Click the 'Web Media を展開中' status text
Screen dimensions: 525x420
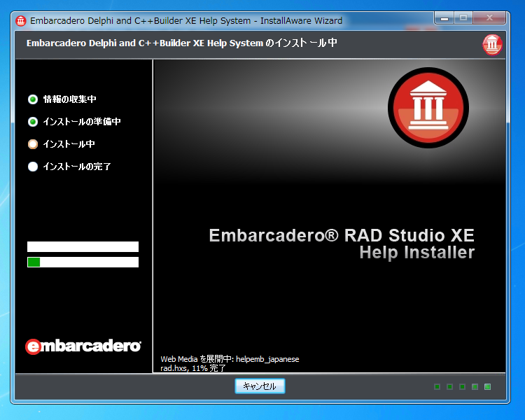tap(230, 359)
